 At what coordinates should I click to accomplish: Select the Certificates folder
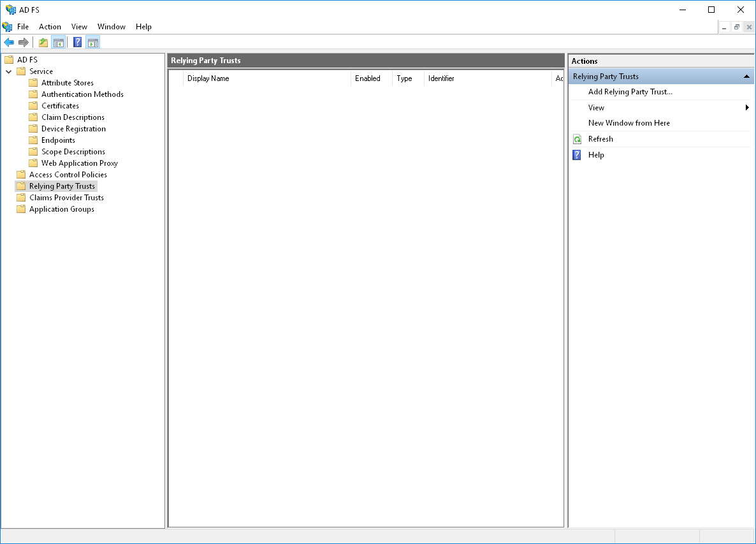point(60,106)
